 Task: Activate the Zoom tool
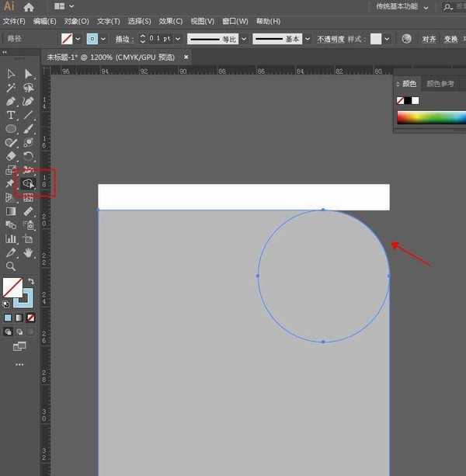click(11, 266)
